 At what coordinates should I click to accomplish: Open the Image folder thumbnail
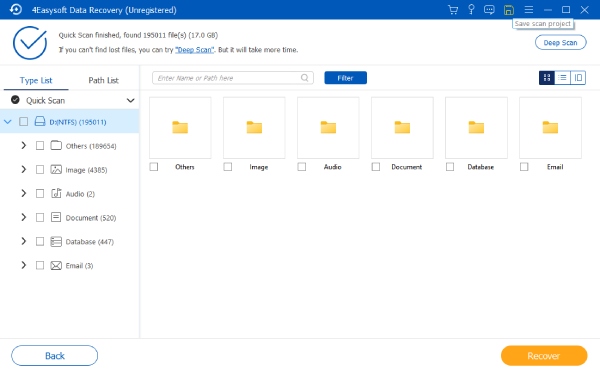coord(254,127)
